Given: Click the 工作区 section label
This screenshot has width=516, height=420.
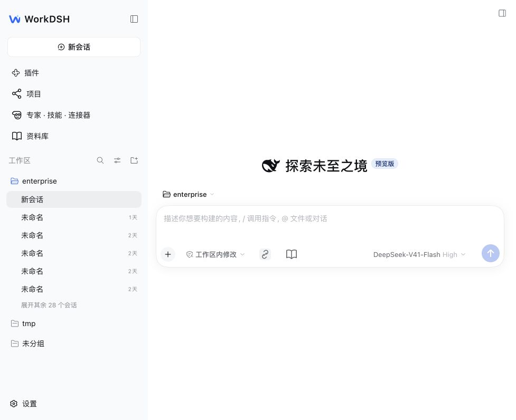Looking at the screenshot, I should pyautogui.click(x=20, y=160).
